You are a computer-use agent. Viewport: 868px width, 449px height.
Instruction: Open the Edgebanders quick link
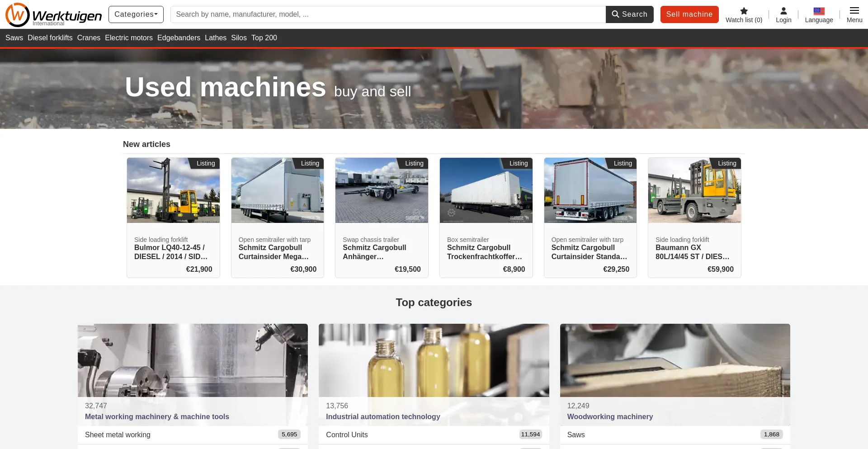179,38
